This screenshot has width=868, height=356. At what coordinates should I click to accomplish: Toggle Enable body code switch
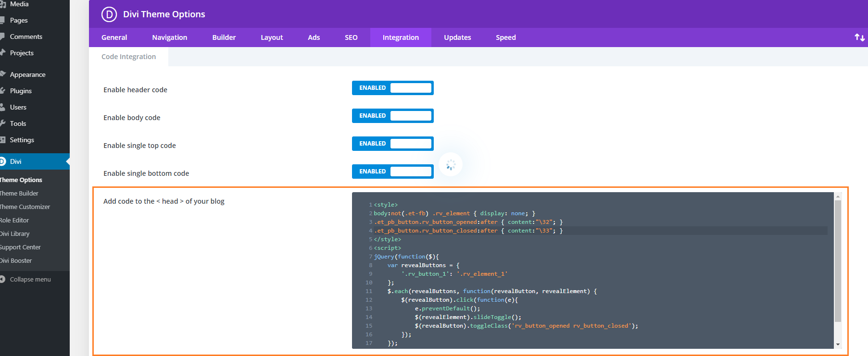[x=393, y=116]
